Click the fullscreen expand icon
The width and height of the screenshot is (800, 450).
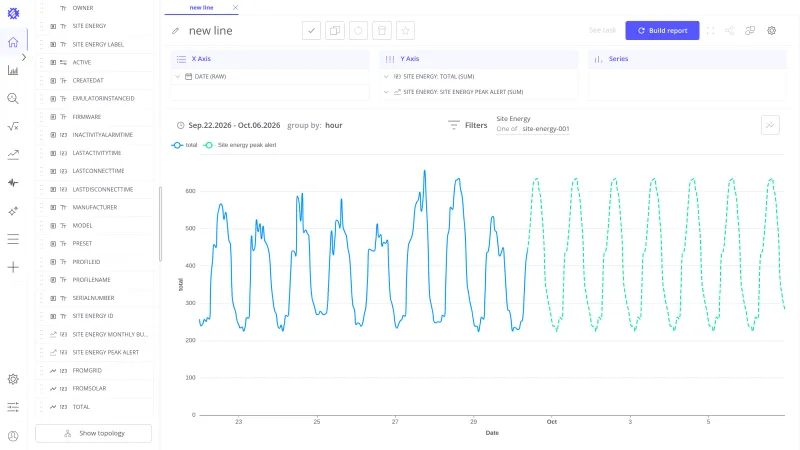[x=710, y=31]
